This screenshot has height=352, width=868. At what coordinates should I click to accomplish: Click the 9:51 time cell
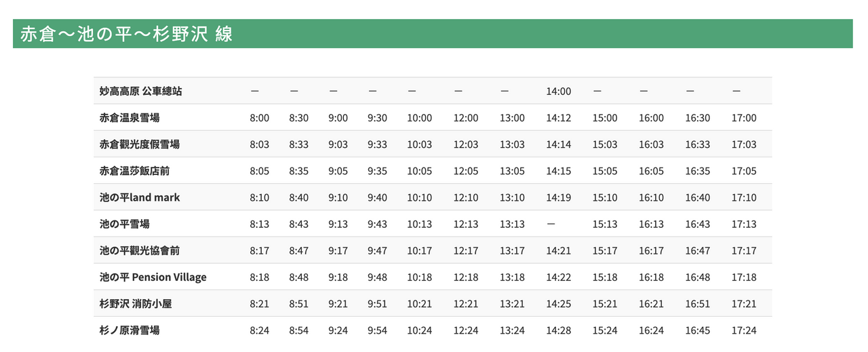(377, 304)
